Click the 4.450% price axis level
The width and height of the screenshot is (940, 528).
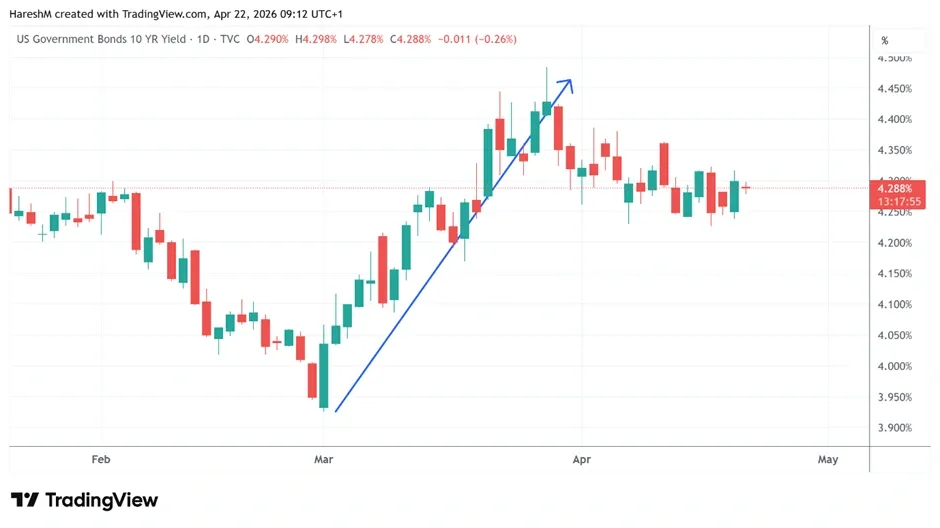tap(894, 89)
